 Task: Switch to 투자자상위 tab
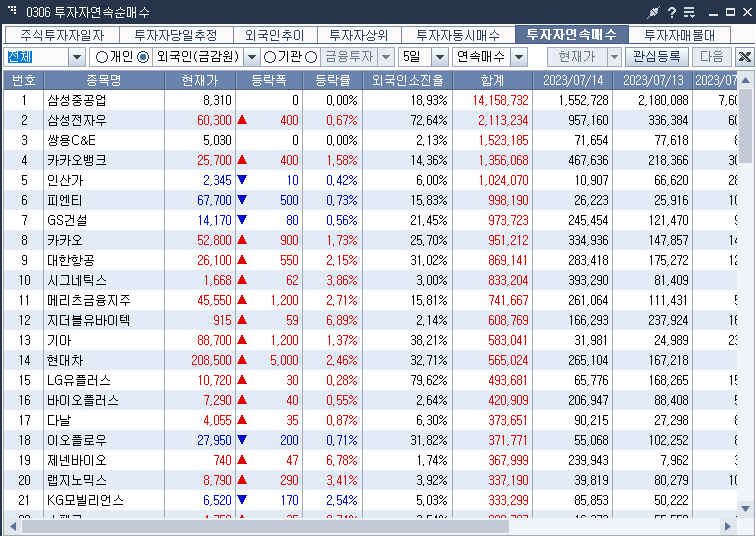click(358, 35)
